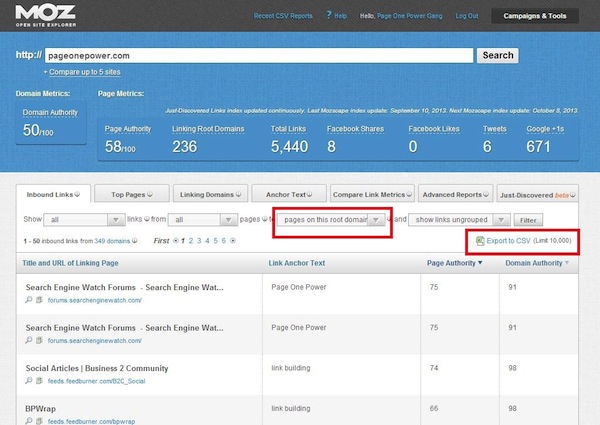Switch to Compare Link Metrics tab
The height and width of the screenshot is (425, 600).
372,194
